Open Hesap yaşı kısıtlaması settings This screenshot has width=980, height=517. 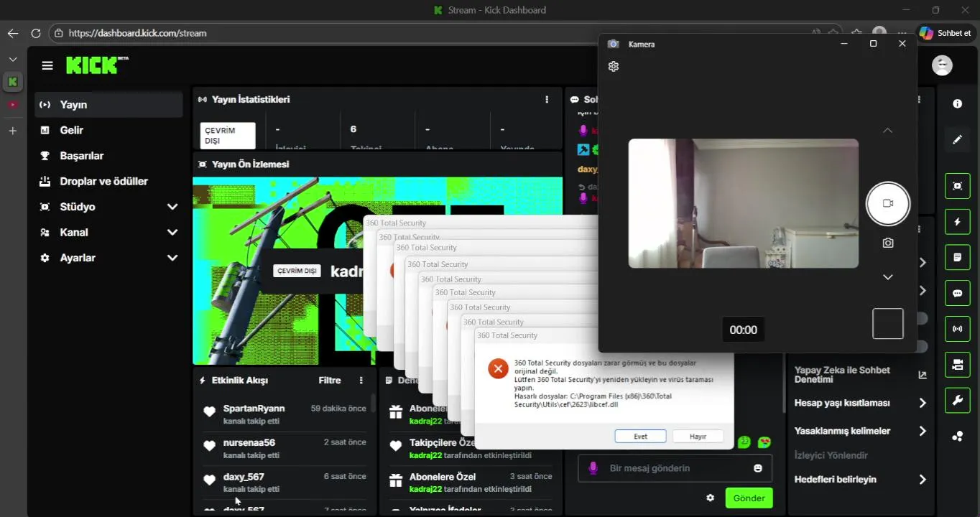point(861,403)
